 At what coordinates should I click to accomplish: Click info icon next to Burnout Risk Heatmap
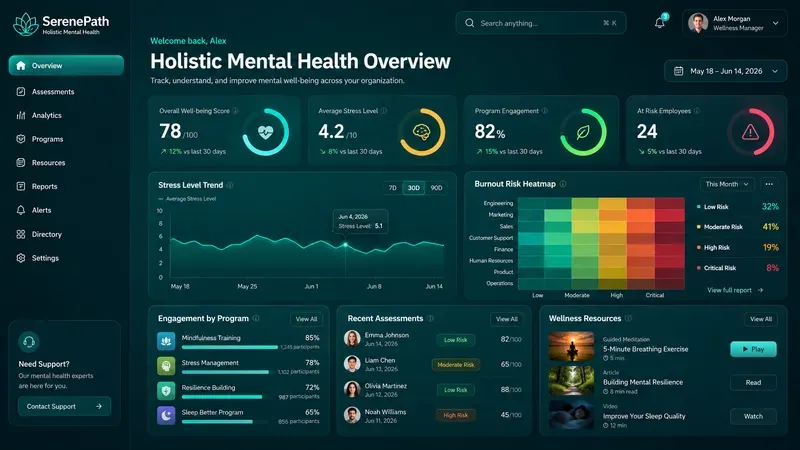(x=563, y=184)
